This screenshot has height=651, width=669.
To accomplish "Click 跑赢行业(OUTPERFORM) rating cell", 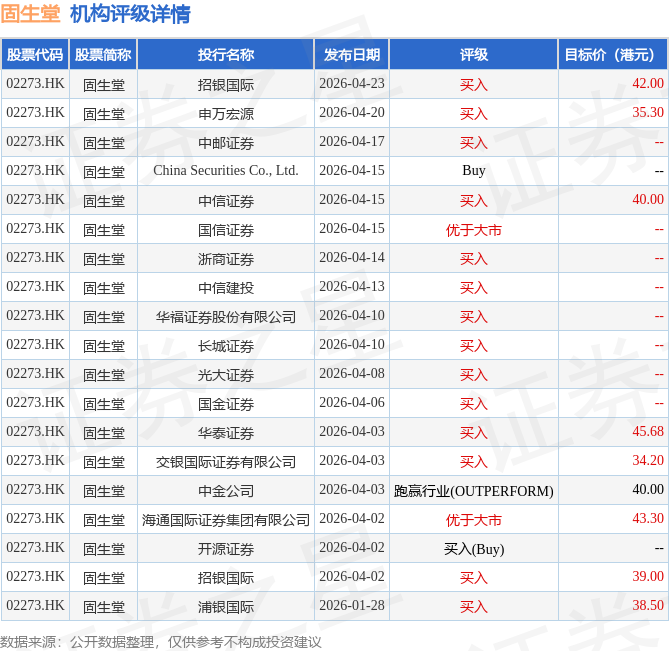I will coord(474,491).
